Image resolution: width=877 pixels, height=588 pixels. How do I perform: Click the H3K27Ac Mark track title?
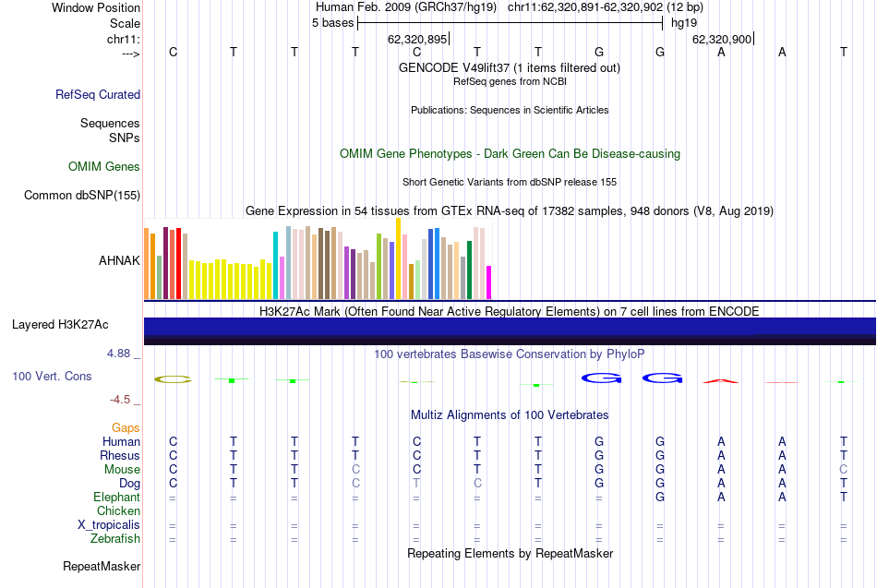tap(510, 311)
